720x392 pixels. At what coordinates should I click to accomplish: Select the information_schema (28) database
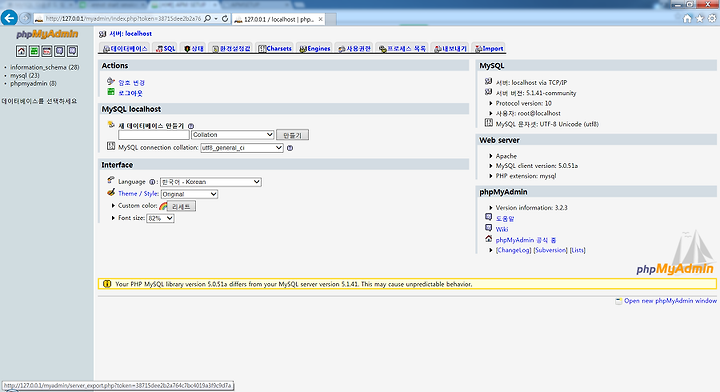tap(45, 67)
